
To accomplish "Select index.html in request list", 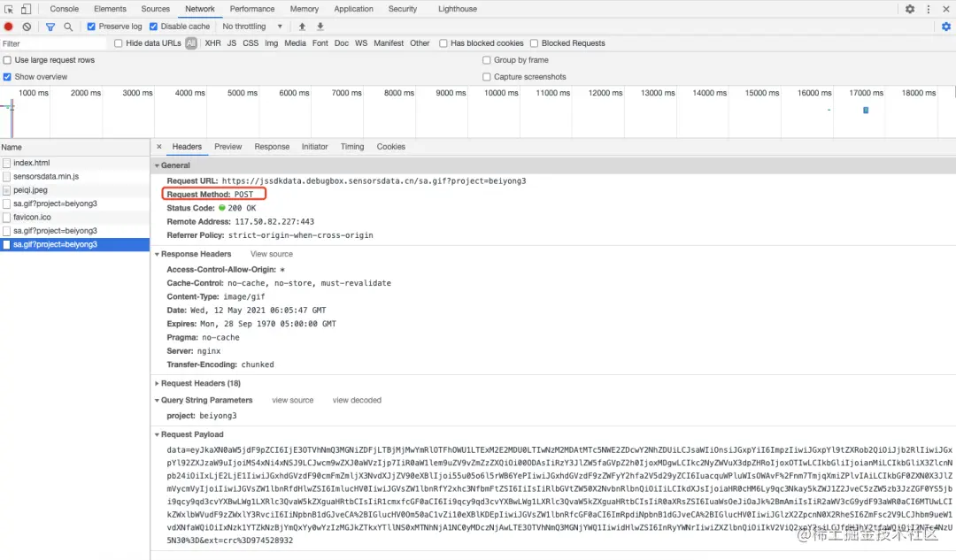I will (x=74, y=164).
